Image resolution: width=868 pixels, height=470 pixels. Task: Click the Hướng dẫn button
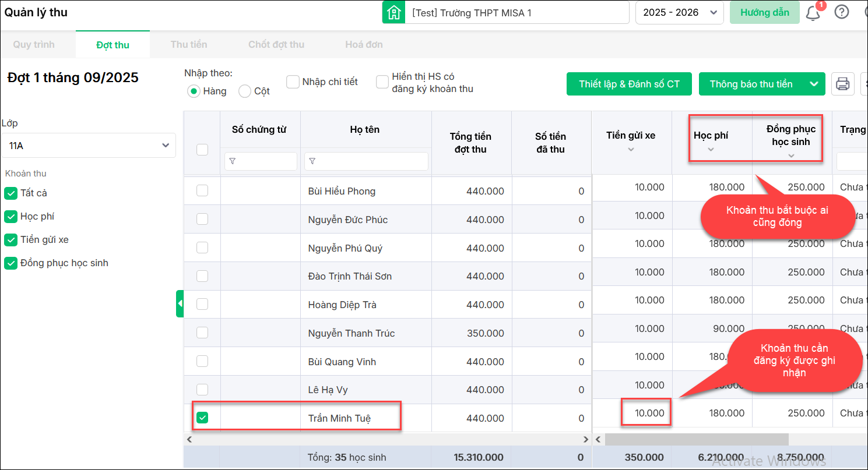tap(764, 13)
